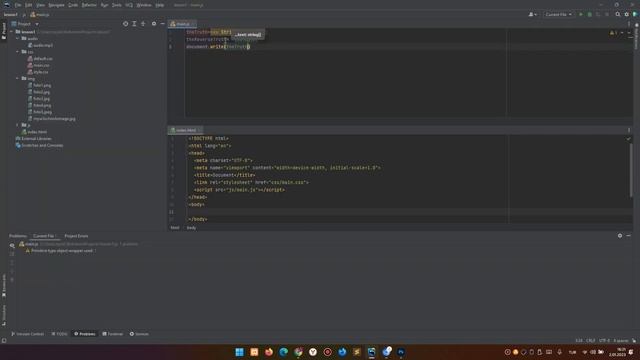
Task: Select Scratches and Consoles node
Action: pos(42,145)
